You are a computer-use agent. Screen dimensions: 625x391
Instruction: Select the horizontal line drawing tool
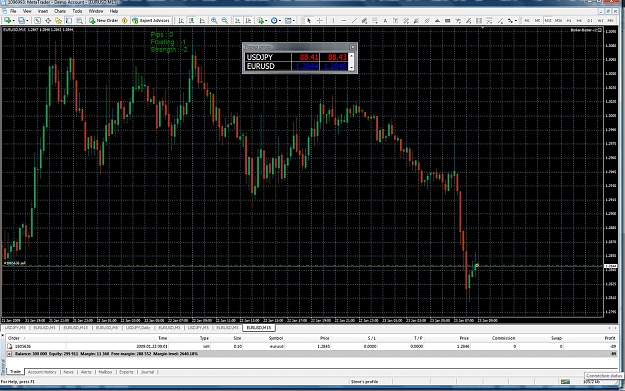(344, 20)
